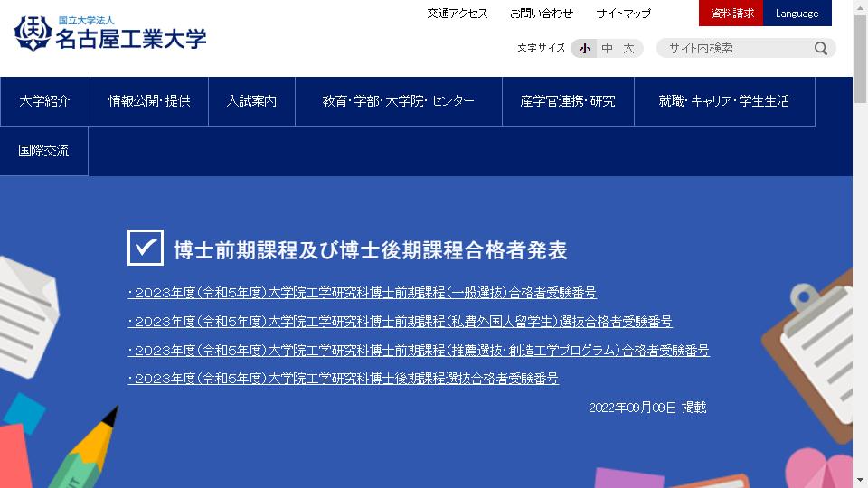Open 産学官連携・研究 menu
Screen dimensions: 868x488
[568, 101]
